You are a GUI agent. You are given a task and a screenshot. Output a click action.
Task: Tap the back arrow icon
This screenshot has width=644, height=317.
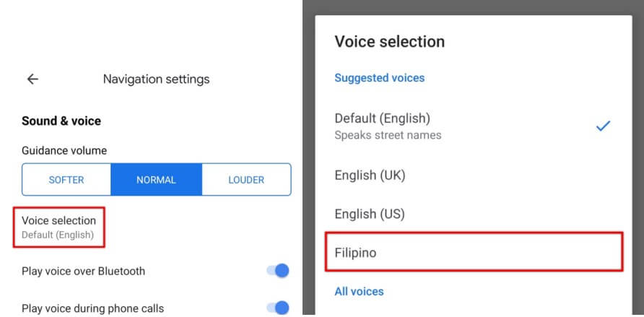coord(32,79)
